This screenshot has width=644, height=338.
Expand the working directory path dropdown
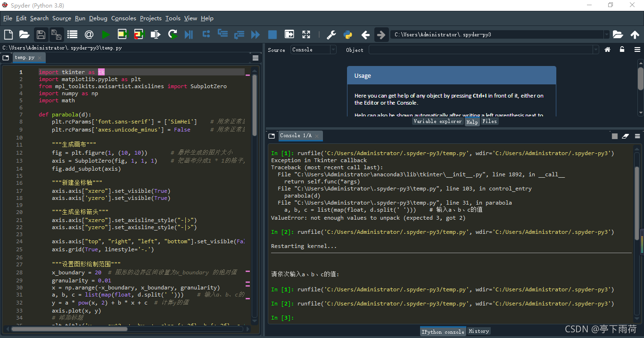click(x=606, y=34)
